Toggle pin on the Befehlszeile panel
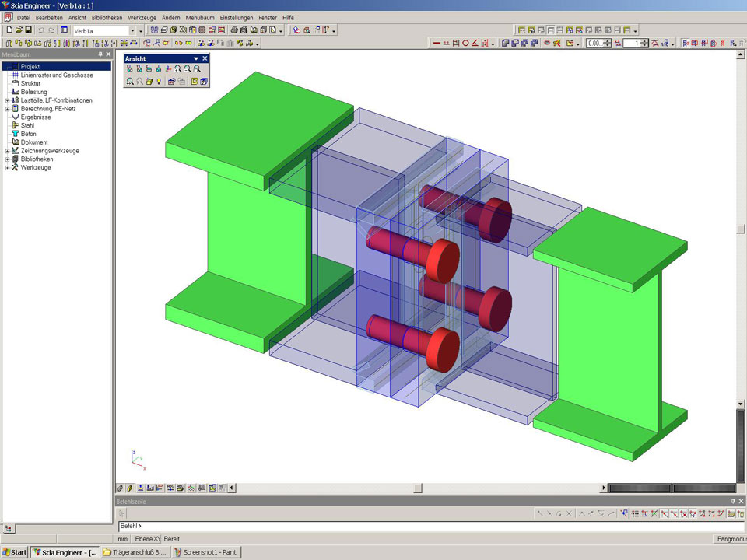This screenshot has width=747, height=560. click(x=732, y=502)
